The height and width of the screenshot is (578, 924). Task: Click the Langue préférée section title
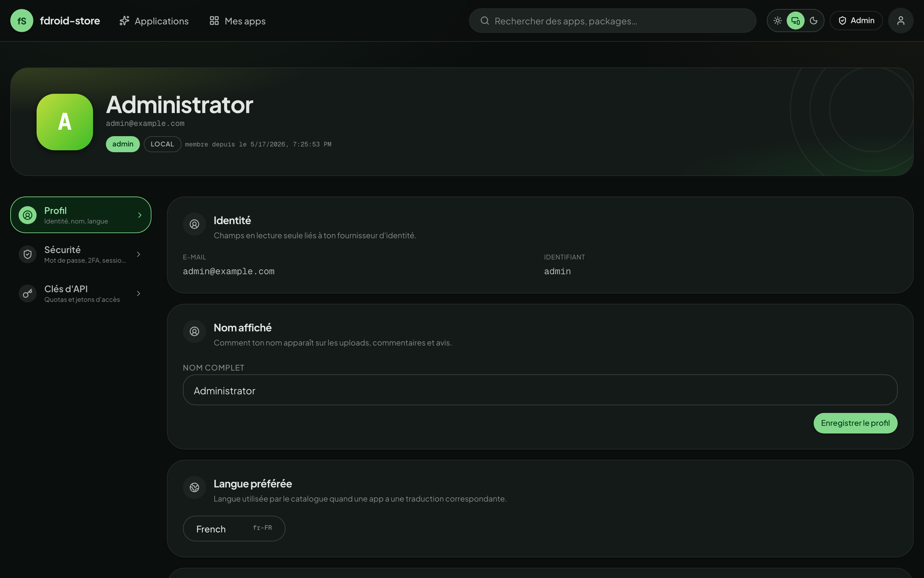pyautogui.click(x=253, y=484)
